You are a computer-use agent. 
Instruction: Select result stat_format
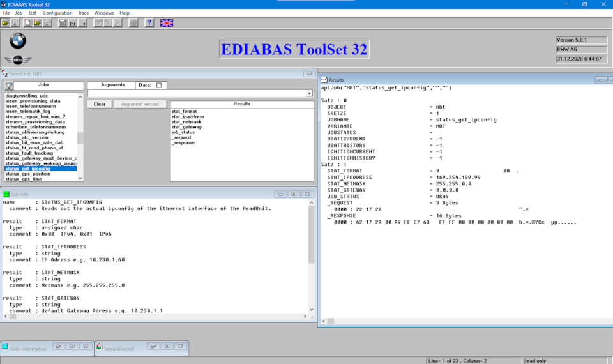tap(184, 111)
